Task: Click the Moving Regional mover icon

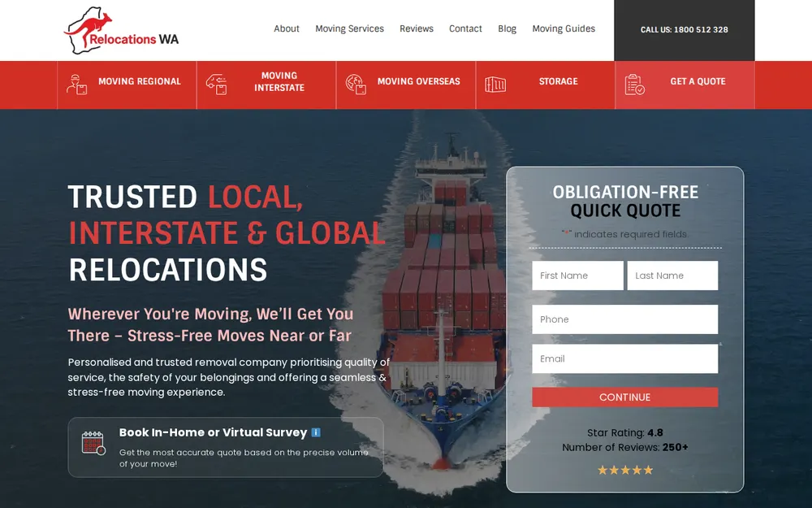Action: coord(76,85)
